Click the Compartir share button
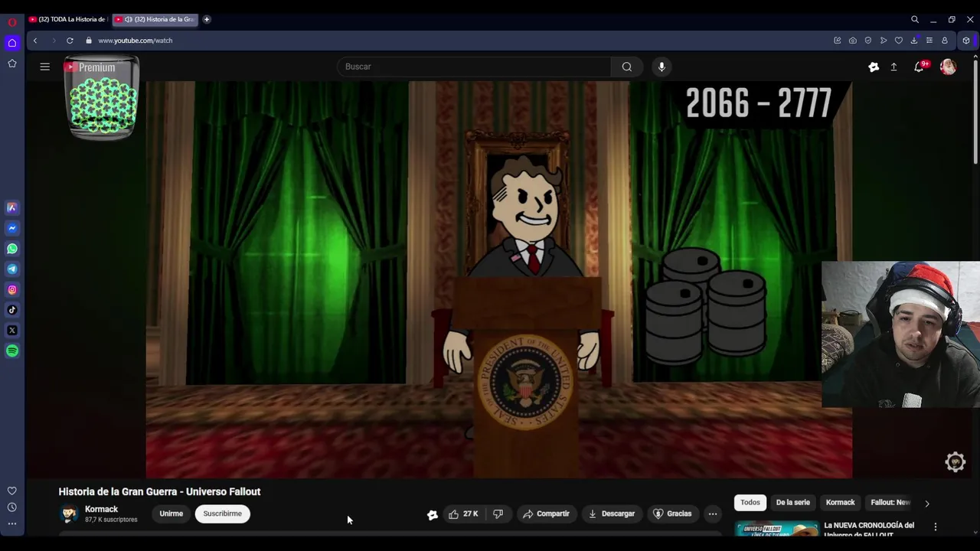Screen dimensions: 980x551 coord(546,514)
